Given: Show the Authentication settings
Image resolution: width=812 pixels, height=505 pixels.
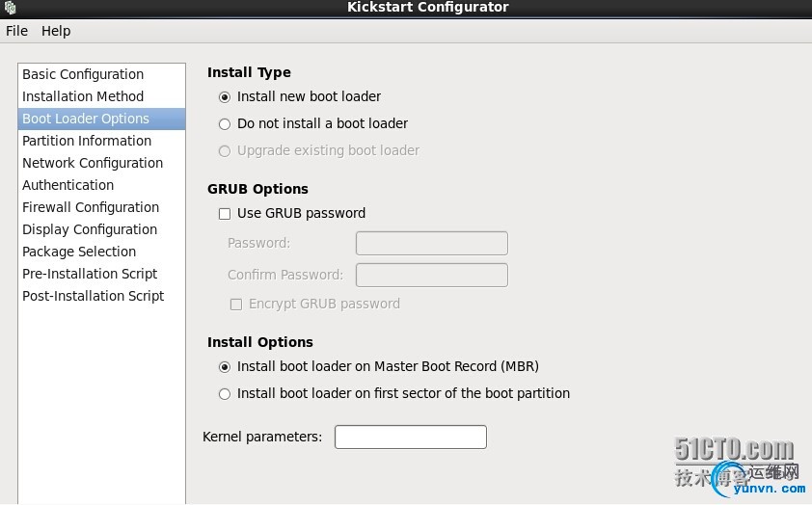Looking at the screenshot, I should coord(68,185).
